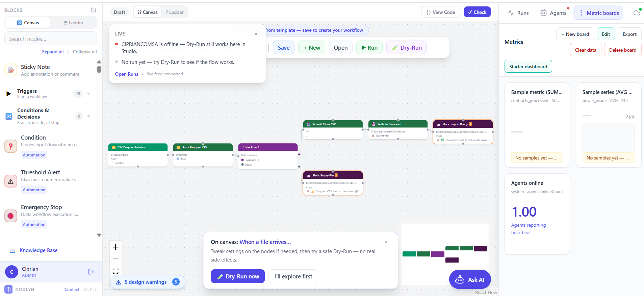Viewport: 644px width, 296px height.
Task: Select the Slack: Import Ready node
Action: point(463,132)
